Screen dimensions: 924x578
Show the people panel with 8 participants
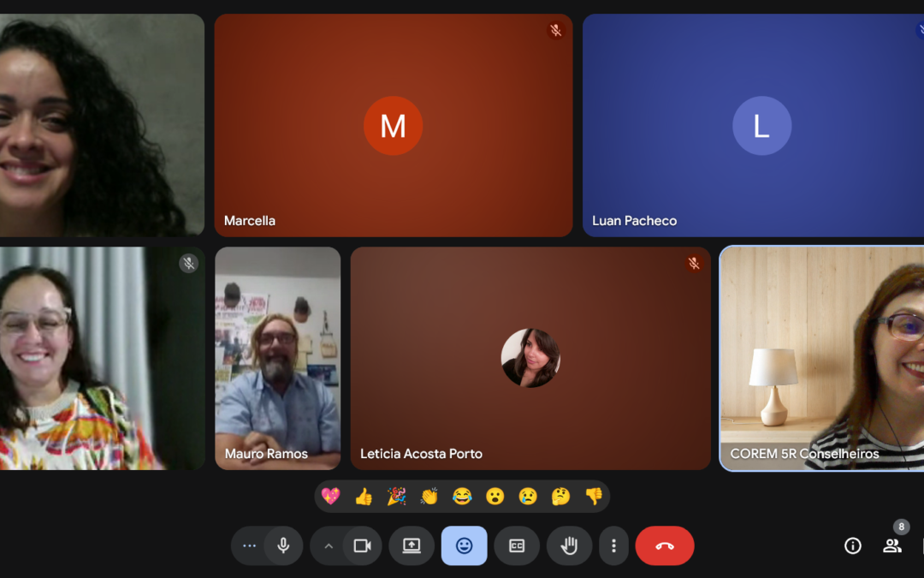point(892,546)
